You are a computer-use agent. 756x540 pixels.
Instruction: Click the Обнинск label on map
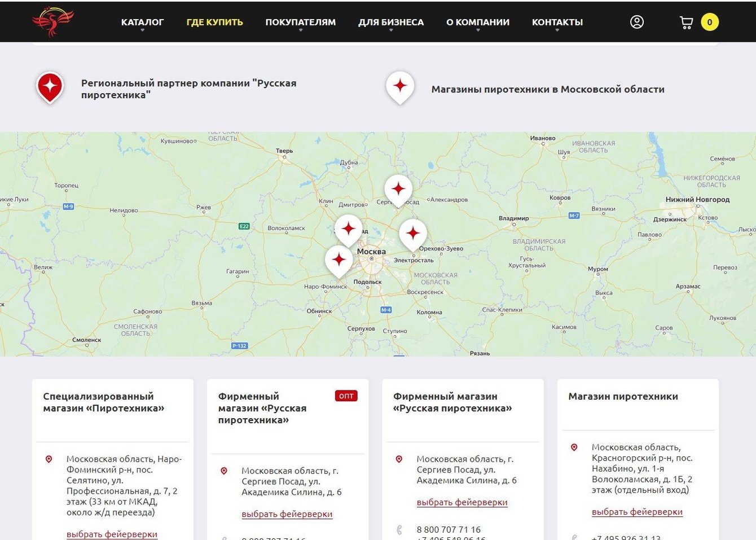(319, 311)
